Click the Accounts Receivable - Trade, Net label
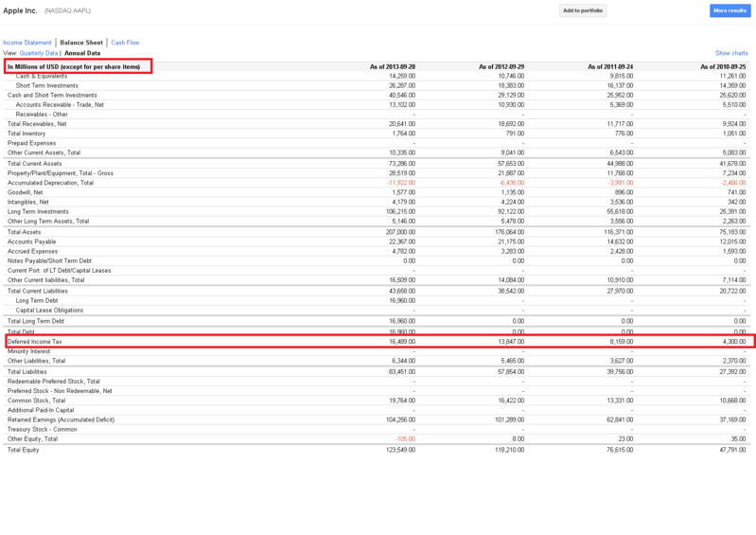 60,105
